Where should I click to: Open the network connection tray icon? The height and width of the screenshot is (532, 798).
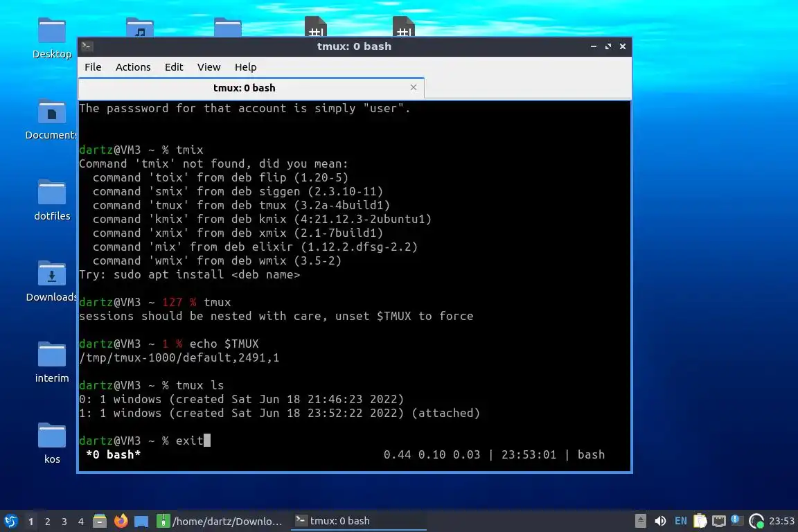[x=718, y=521]
